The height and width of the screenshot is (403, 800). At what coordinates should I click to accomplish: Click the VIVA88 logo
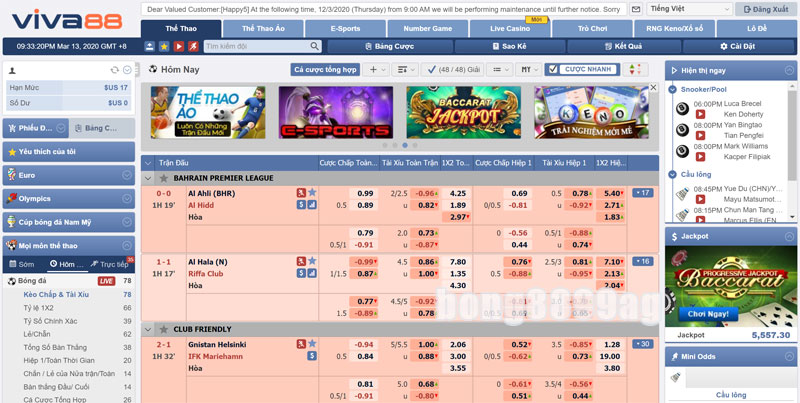[x=67, y=20]
